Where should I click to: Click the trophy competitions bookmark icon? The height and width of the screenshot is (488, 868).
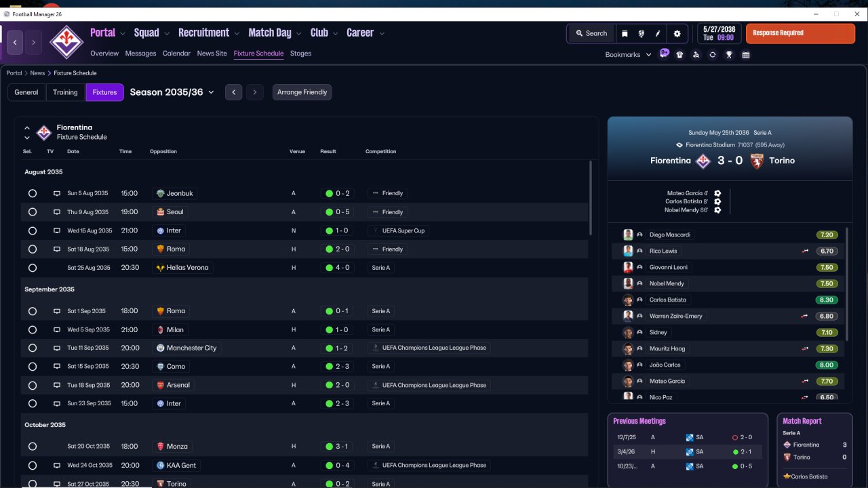(x=729, y=55)
